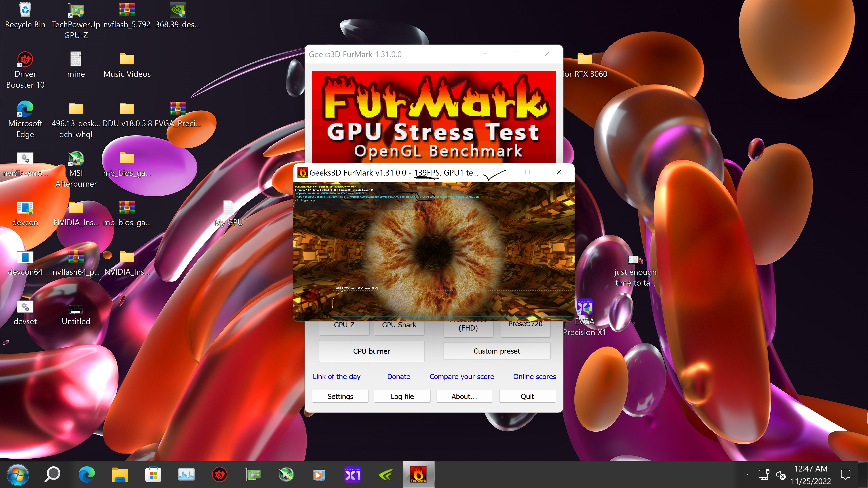
Task: Open the media player taskbar icon
Action: click(318, 475)
